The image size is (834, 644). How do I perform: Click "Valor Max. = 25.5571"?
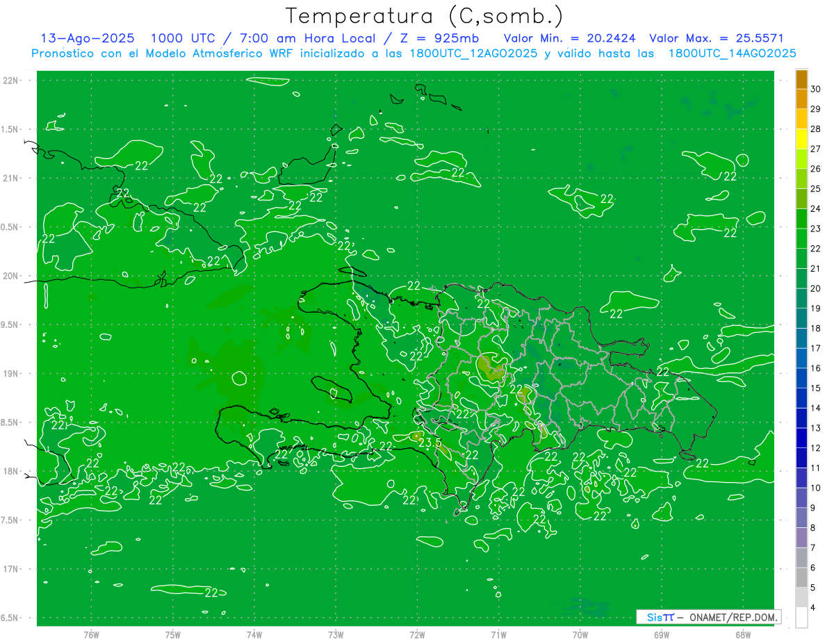(x=716, y=38)
